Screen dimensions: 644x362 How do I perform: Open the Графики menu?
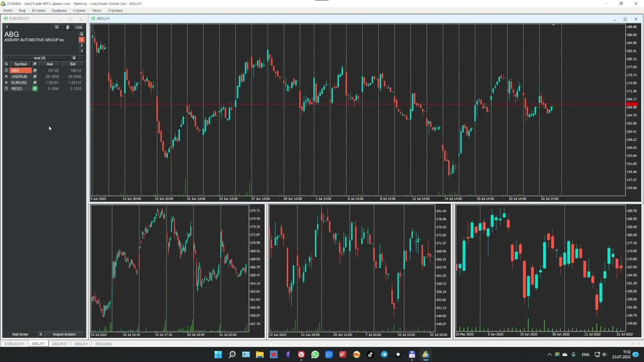click(x=59, y=11)
